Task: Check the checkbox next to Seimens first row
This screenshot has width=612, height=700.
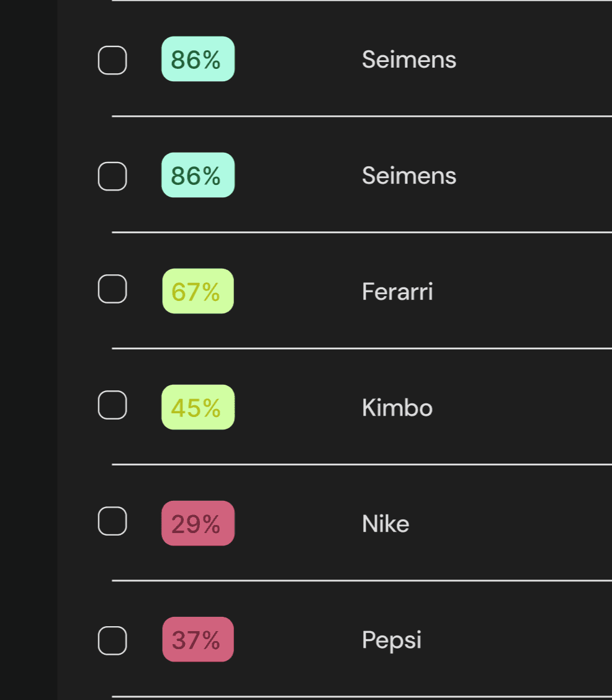Action: (x=112, y=60)
